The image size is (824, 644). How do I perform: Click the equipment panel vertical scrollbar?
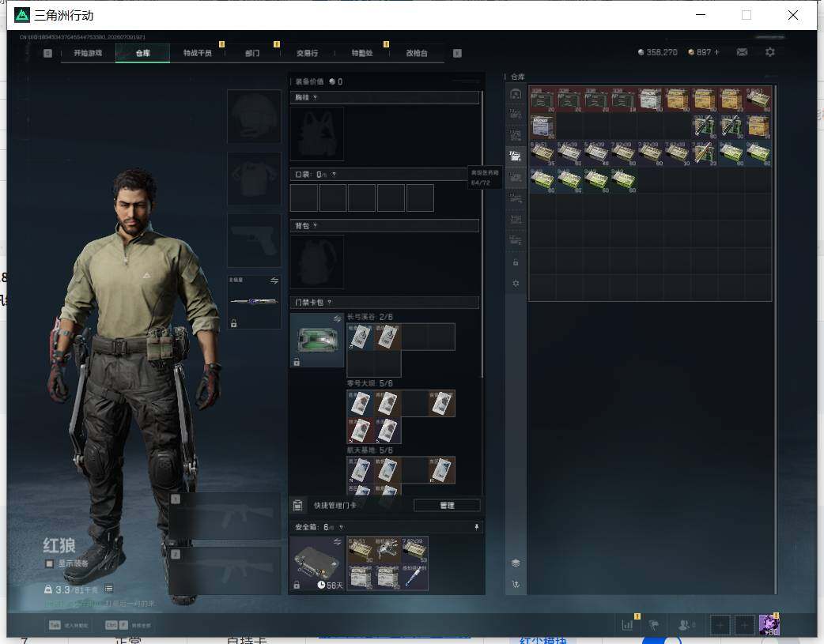pyautogui.click(x=482, y=234)
